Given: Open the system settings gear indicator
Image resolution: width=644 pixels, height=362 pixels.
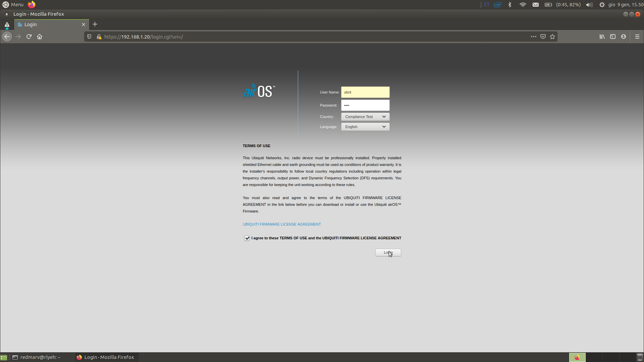Looking at the screenshot, I should pos(602,5).
